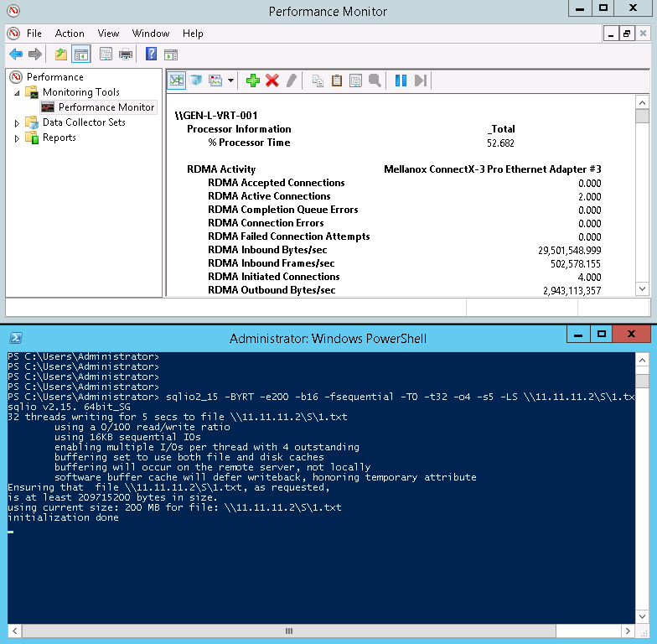Open the Properties sheet icon in toolbar

tap(106, 54)
